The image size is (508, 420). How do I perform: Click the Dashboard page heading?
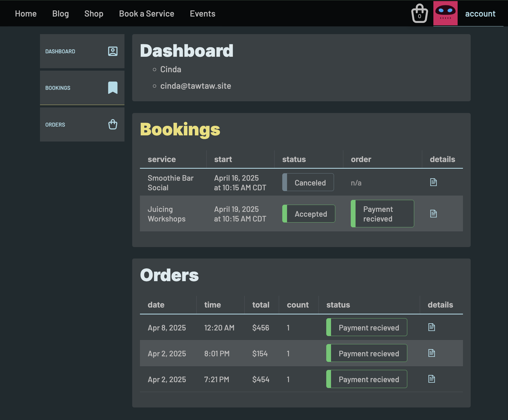point(187,51)
